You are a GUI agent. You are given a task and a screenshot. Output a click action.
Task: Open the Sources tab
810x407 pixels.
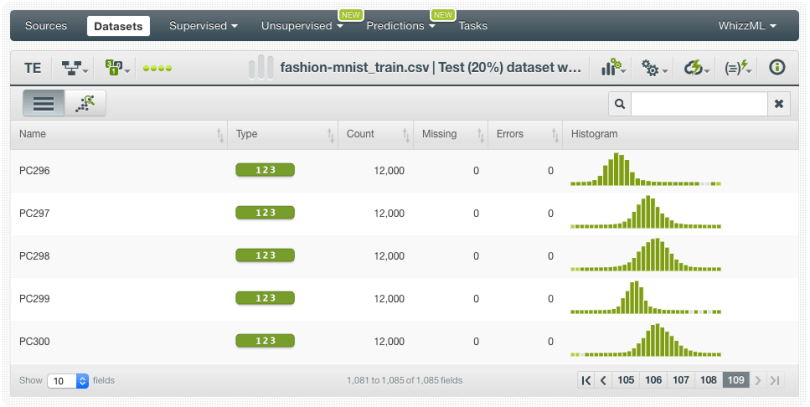click(46, 26)
